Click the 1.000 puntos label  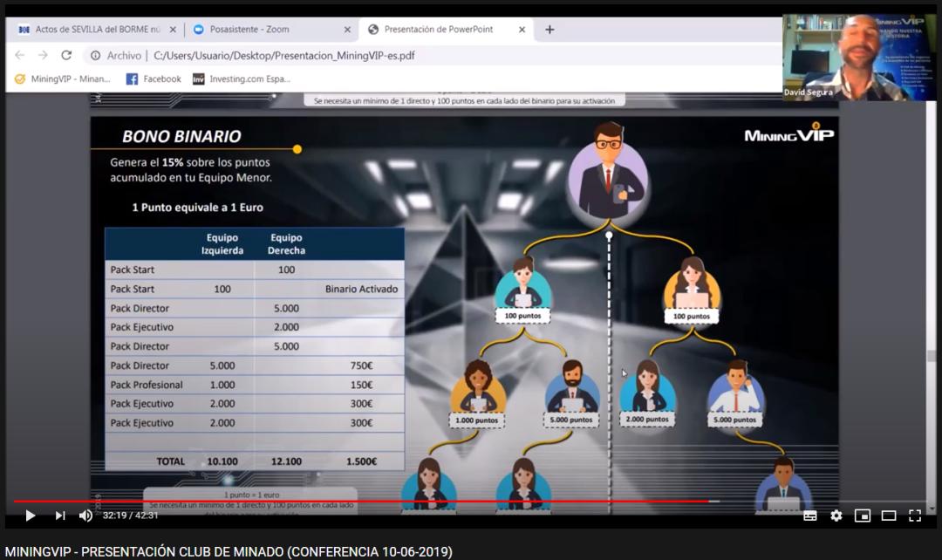[477, 420]
